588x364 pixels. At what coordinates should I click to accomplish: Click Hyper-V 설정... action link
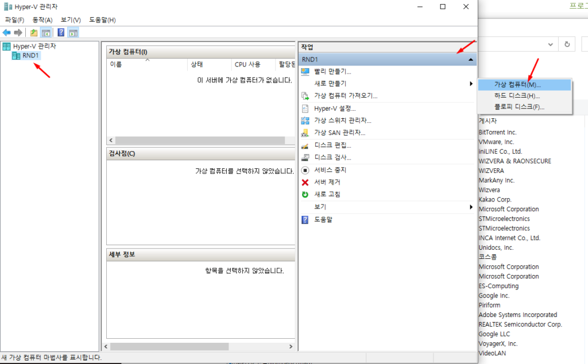tap(334, 108)
